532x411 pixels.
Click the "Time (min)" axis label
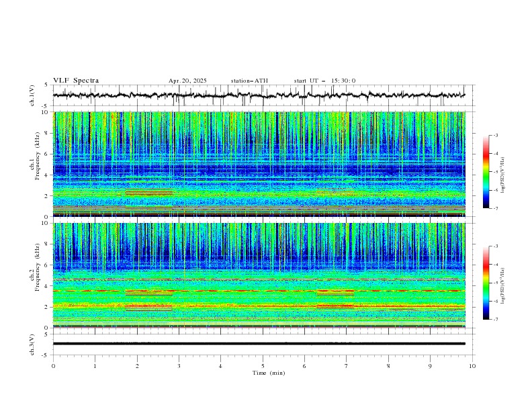pos(269,373)
